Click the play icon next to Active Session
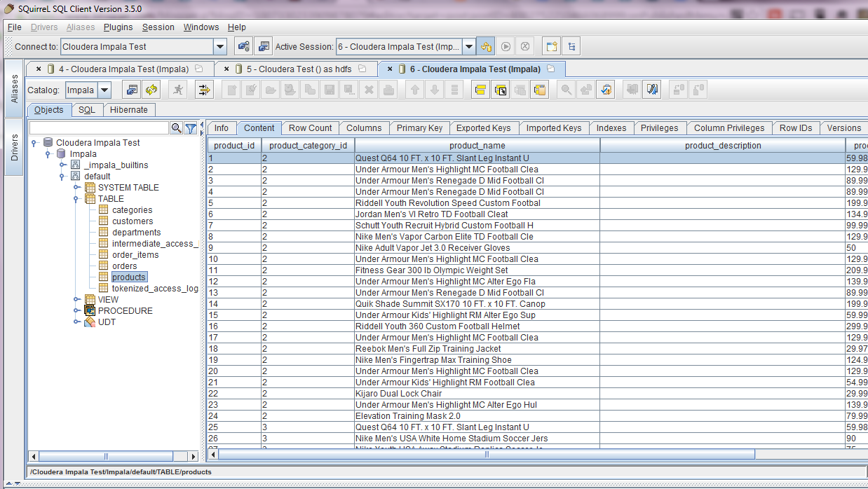This screenshot has height=489, width=868. [506, 47]
